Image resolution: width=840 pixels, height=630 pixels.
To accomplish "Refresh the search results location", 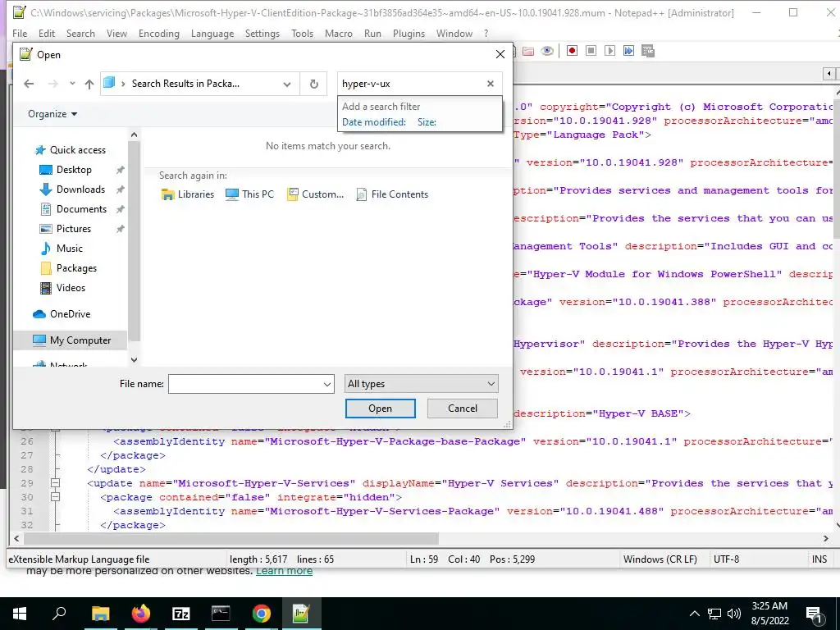I will [x=314, y=84].
